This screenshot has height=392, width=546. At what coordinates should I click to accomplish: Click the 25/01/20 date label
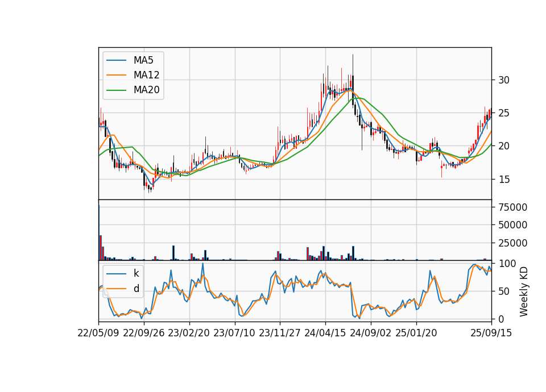tap(416, 333)
